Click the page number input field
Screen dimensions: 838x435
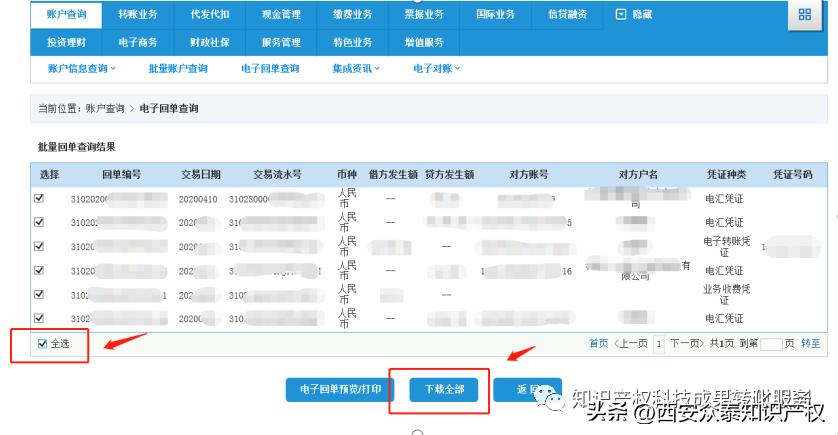coord(771,344)
